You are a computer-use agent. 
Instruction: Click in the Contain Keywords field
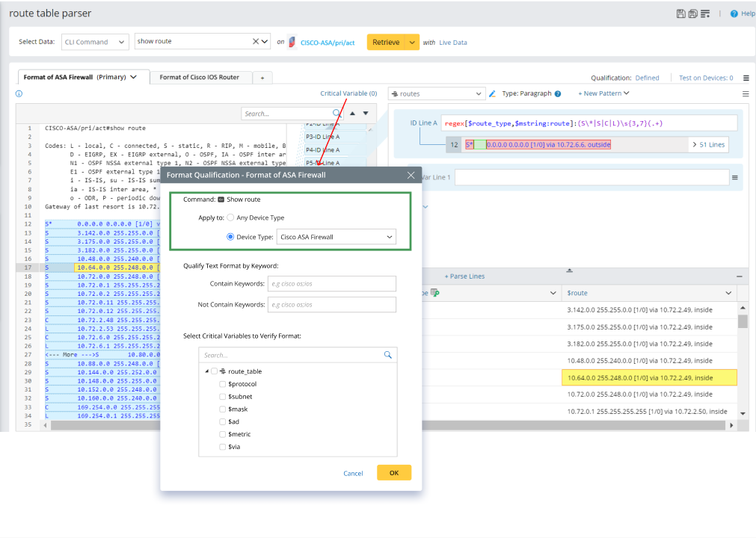coord(331,284)
